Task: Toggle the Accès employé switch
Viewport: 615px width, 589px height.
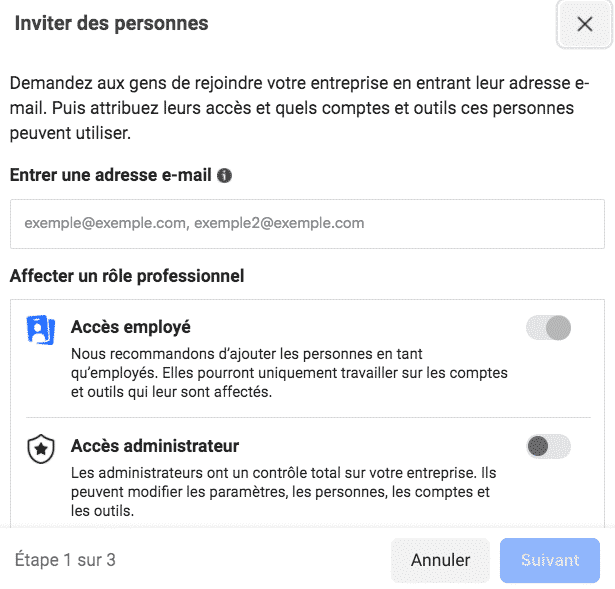Action: 548,327
